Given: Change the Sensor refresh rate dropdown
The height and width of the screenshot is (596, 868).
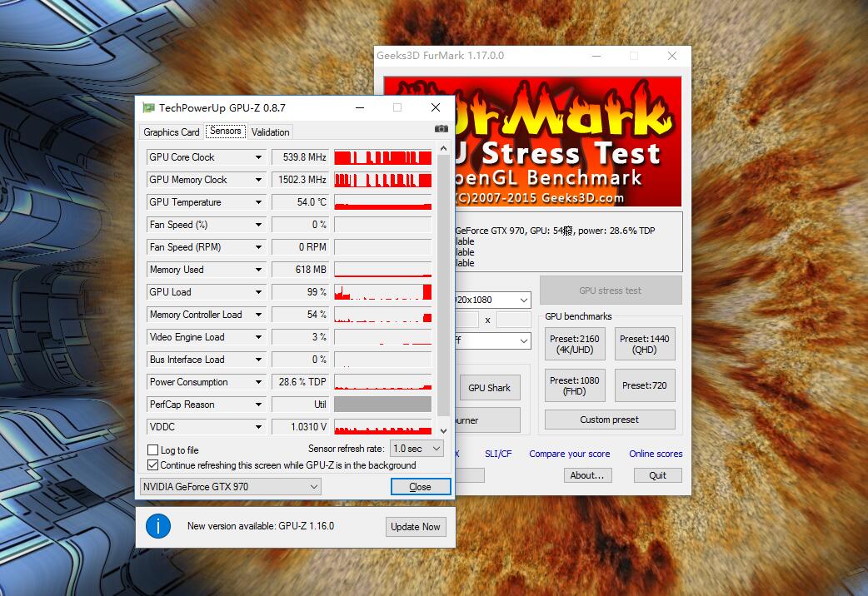Looking at the screenshot, I should pyautogui.click(x=417, y=448).
